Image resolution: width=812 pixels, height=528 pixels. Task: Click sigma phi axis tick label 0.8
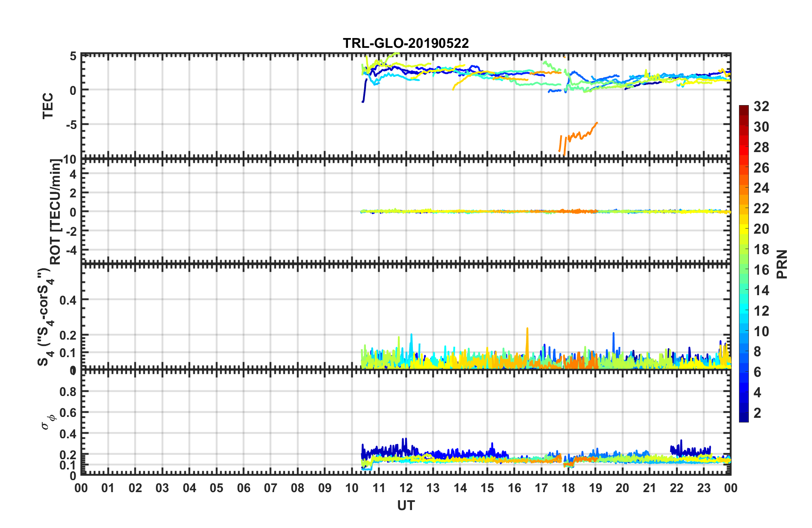[68, 392]
